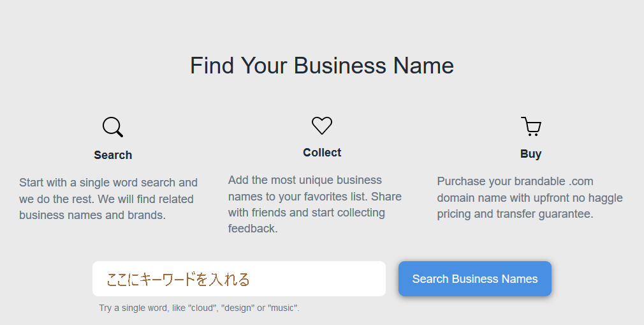Click the word "feedback" under Collect

pos(253,229)
